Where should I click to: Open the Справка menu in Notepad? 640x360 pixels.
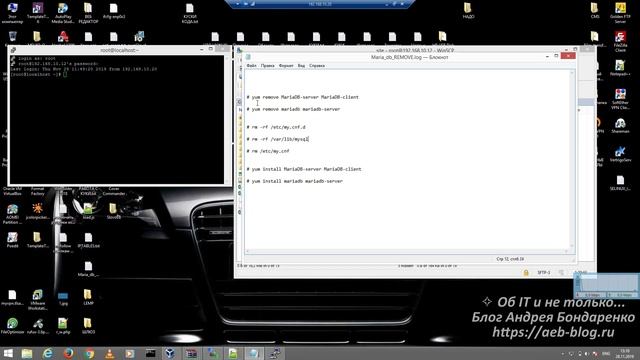coord(317,65)
